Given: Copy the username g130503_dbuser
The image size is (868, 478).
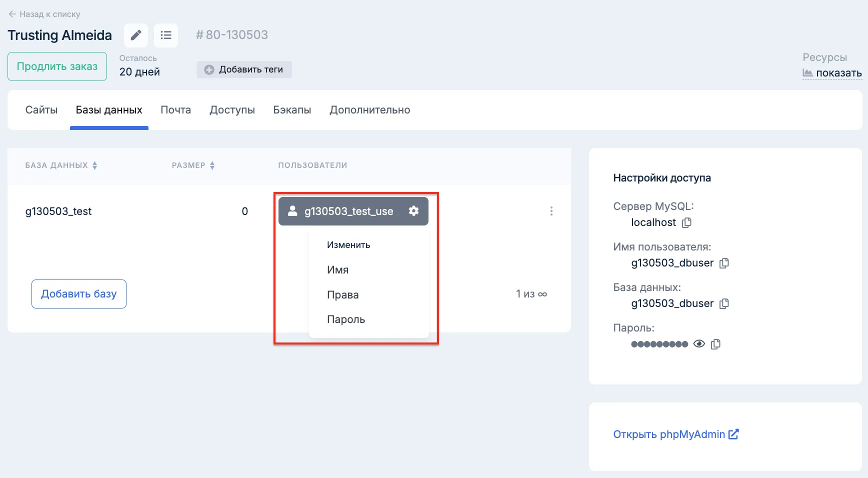Looking at the screenshot, I should click(724, 263).
